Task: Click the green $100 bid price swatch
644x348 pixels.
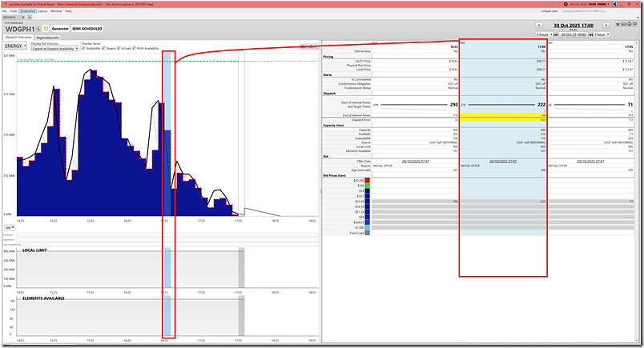Action: pos(367,186)
